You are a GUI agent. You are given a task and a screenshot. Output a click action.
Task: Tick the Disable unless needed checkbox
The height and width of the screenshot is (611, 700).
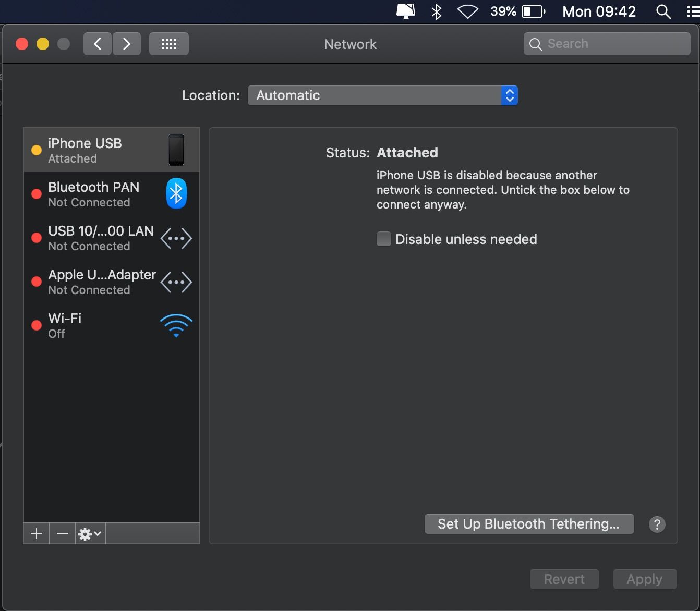tap(384, 239)
